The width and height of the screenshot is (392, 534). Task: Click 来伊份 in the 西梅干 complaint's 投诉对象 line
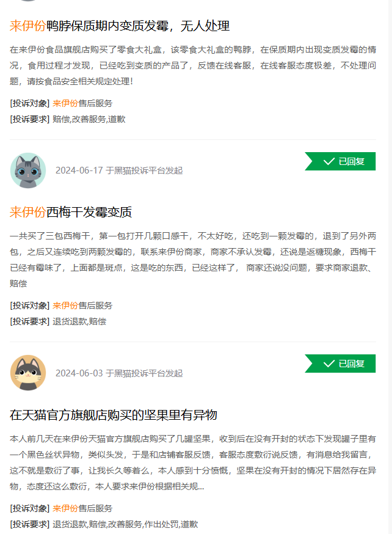65,305
